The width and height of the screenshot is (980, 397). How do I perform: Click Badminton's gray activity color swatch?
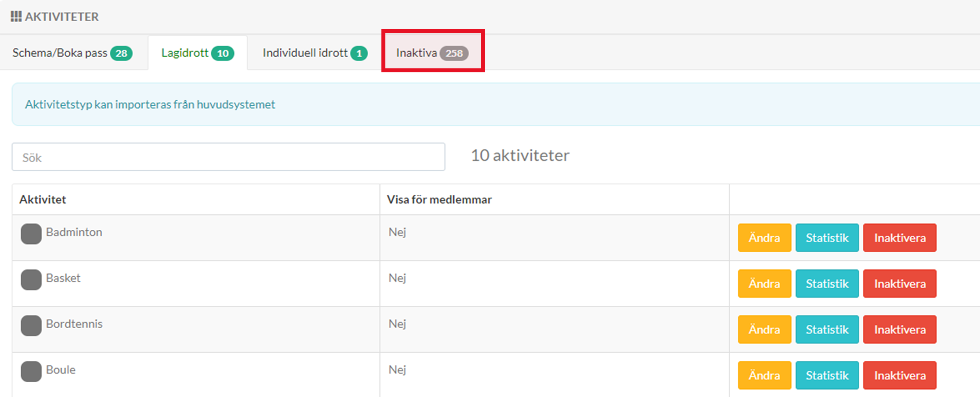[31, 234]
